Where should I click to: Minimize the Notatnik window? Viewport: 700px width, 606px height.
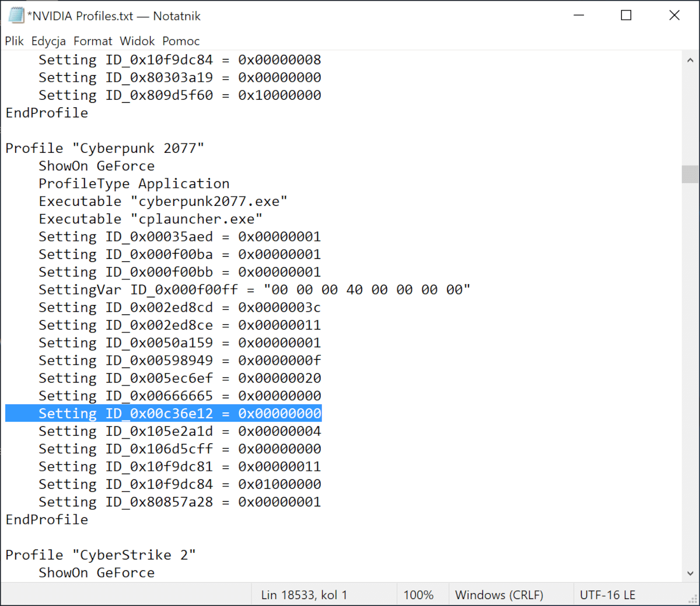click(x=579, y=16)
